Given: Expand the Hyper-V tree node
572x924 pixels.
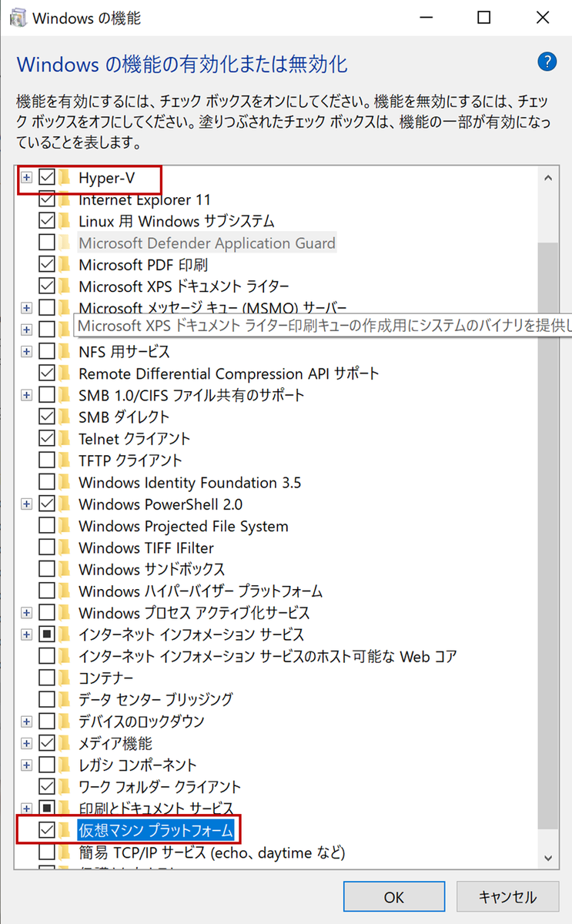Looking at the screenshot, I should [27, 178].
